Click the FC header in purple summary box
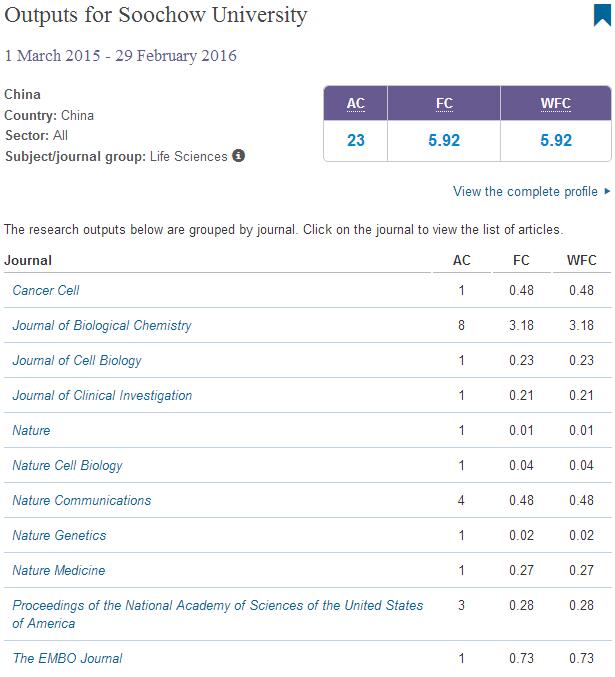This screenshot has width=615, height=677. pyautogui.click(x=444, y=104)
